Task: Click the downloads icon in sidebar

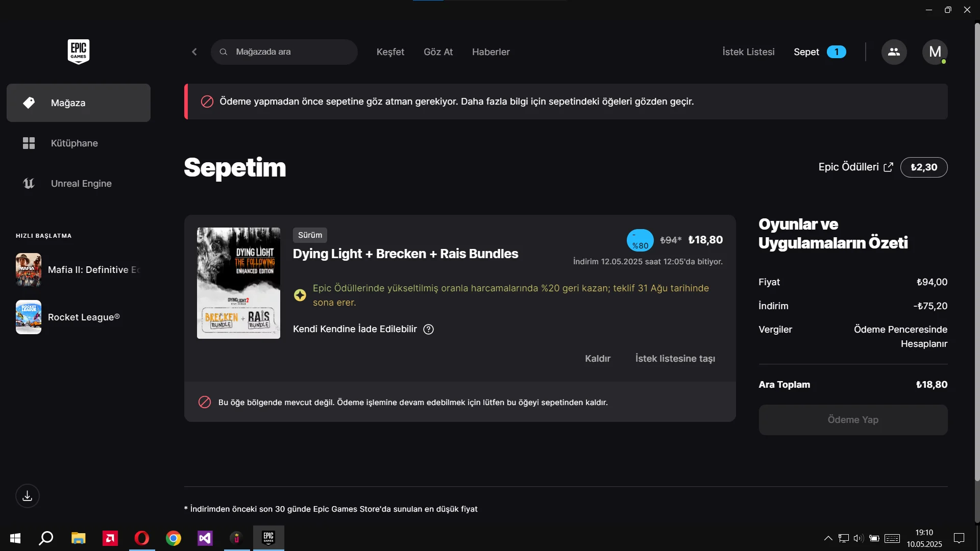Action: point(28,496)
